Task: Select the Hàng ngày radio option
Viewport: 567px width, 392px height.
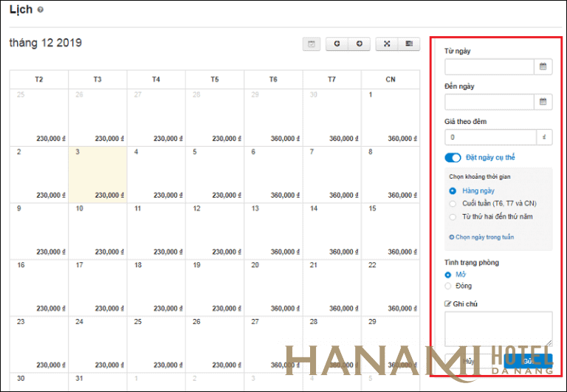Action: click(x=453, y=191)
